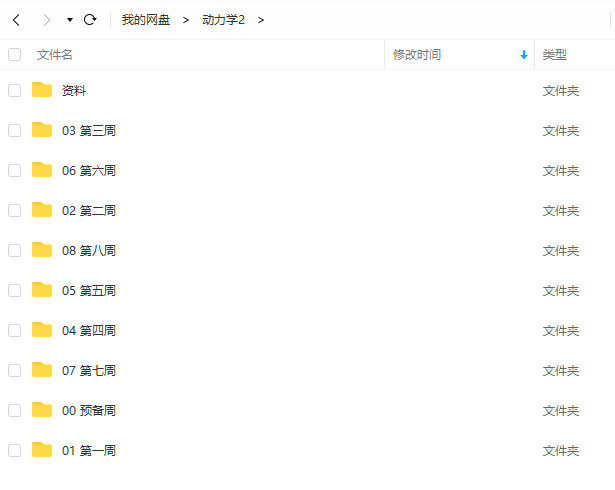615x490 pixels.
Task: Check the box for 资料 folder
Action: coord(15,91)
